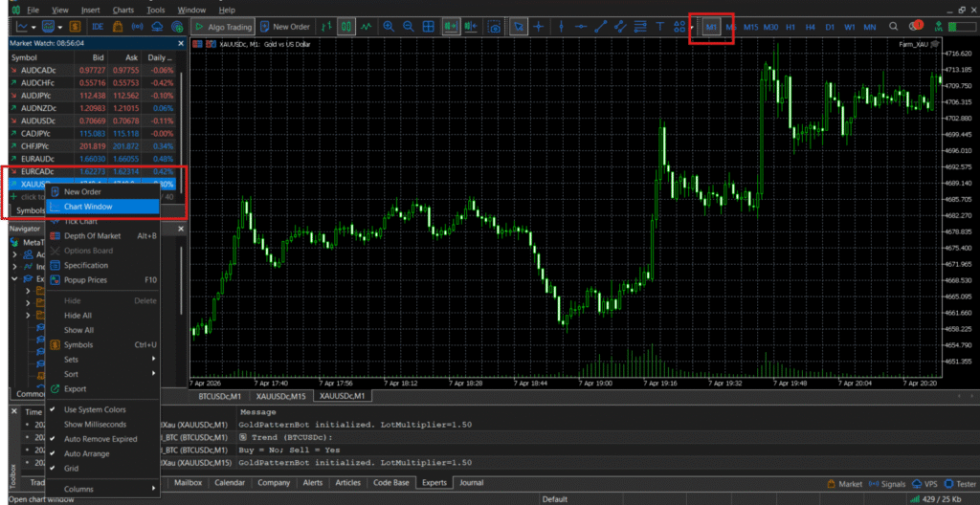Draw a trendline with the trendline tool
Screen dimensions: 980x505
point(601,27)
